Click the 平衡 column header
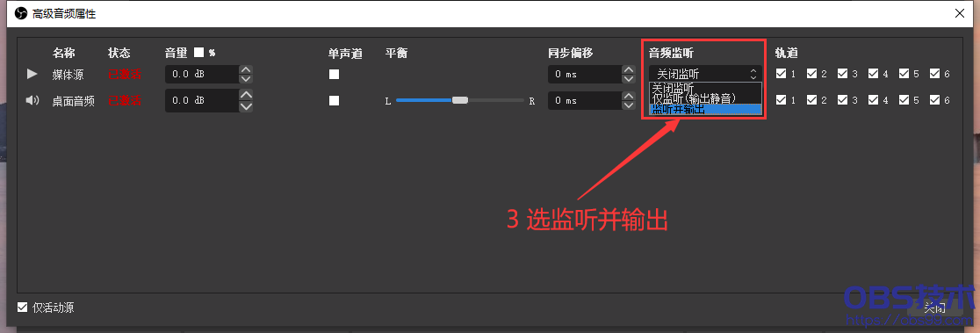 (x=396, y=53)
